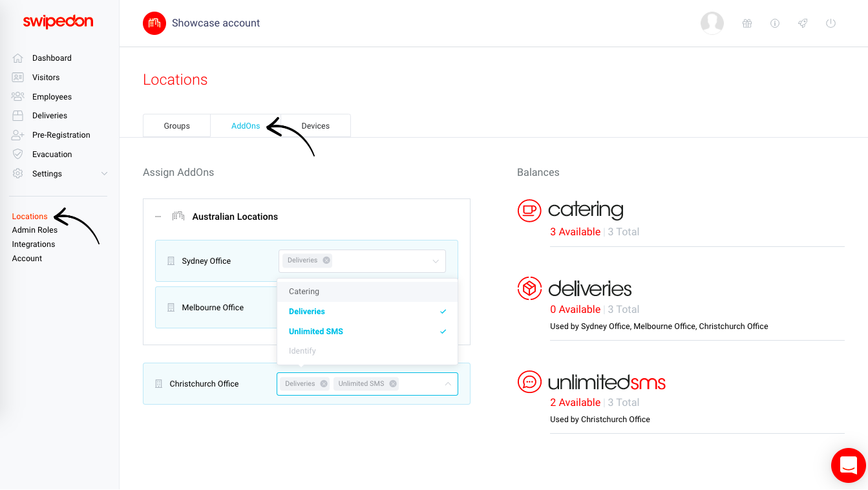
Task: Remove Unlimited SMS tag from Christchurch Office
Action: tap(393, 384)
